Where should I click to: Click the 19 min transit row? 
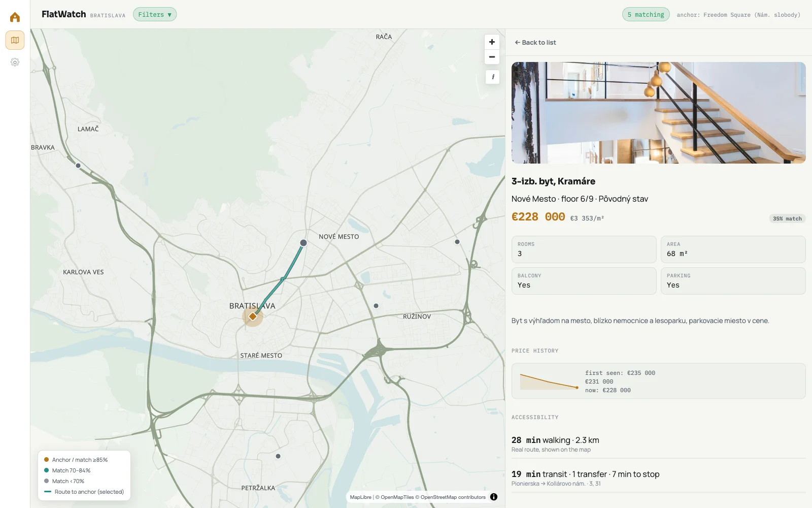(658, 478)
